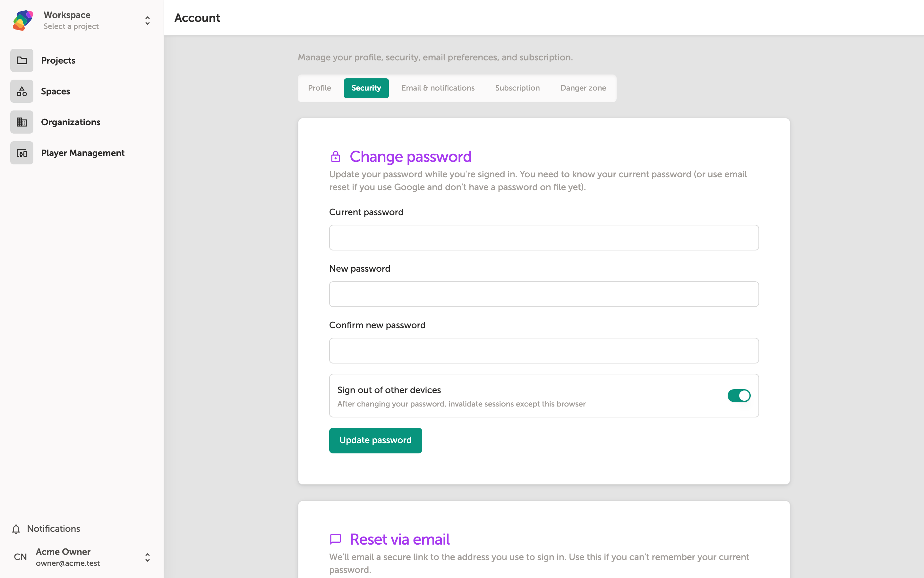The height and width of the screenshot is (578, 924).
Task: Expand the Acme Owner account menu chevron
Action: point(147,557)
